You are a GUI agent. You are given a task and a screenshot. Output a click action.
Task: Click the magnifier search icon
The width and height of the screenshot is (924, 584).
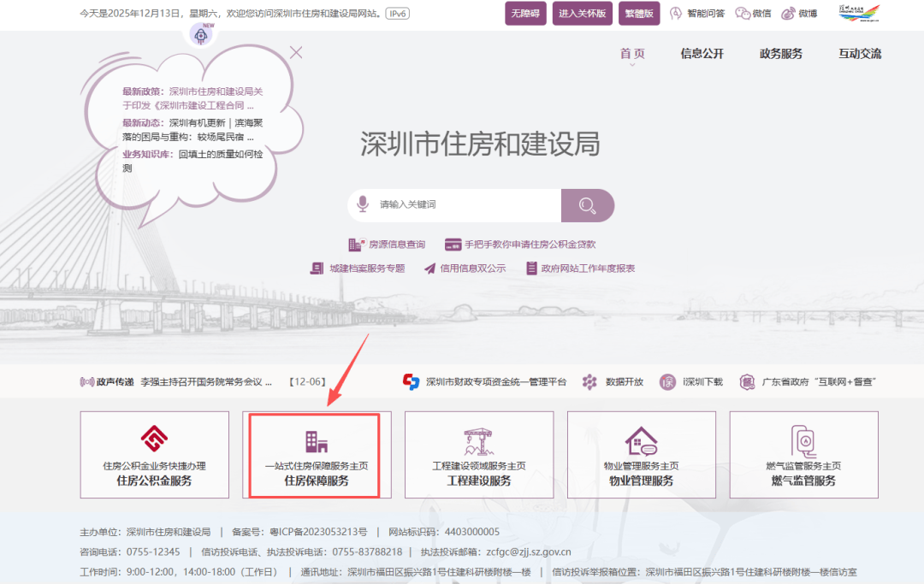pos(586,205)
